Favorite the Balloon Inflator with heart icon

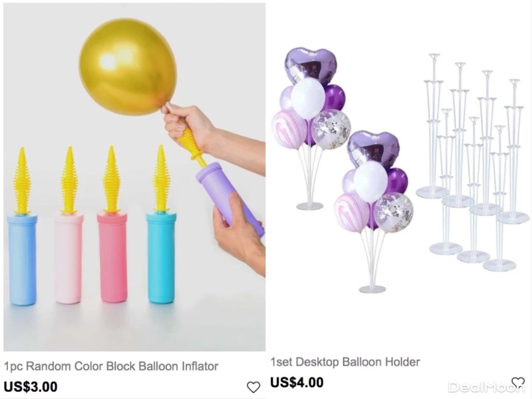coord(253,387)
